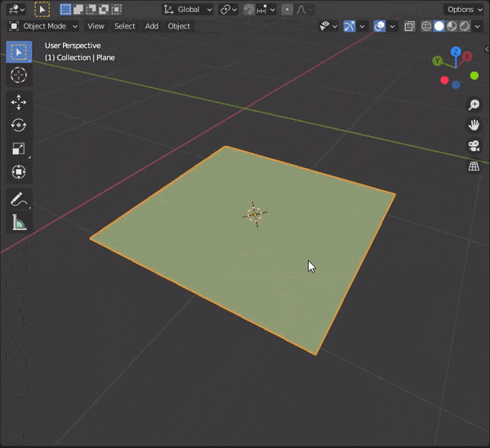Click the pan hand viewport button
Viewport: 490px width, 448px height.
[x=474, y=125]
